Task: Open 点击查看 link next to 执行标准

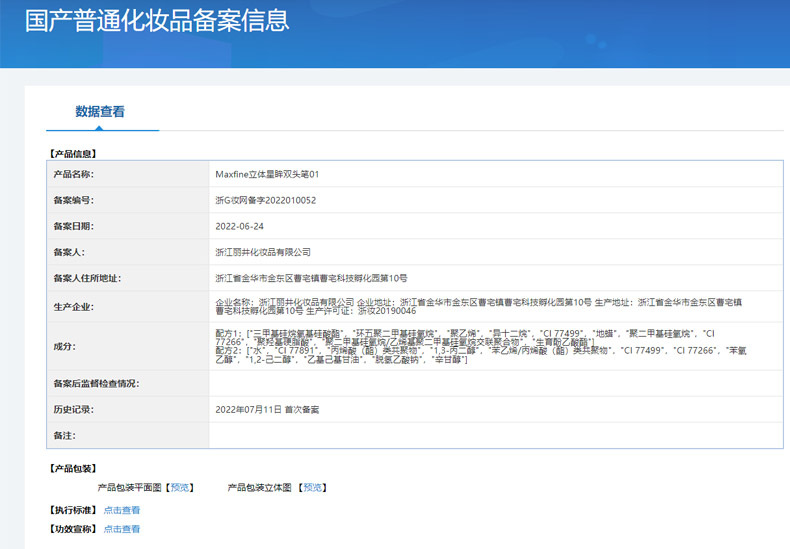Action: pos(122,510)
